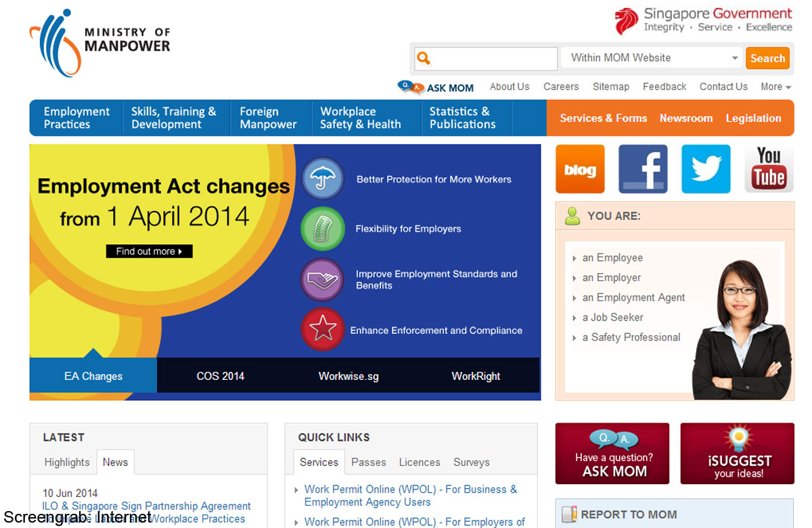
Task: Select the blue umbrella Better Protection icon
Action: [x=323, y=178]
